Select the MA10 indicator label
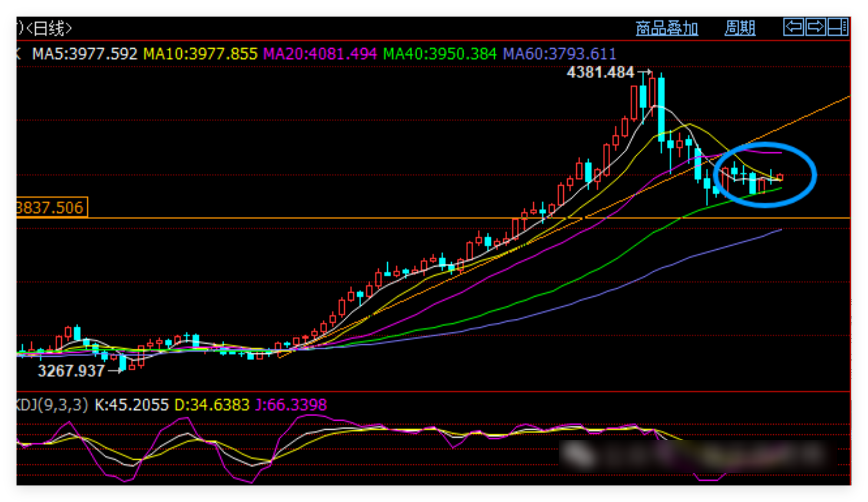 [200, 54]
